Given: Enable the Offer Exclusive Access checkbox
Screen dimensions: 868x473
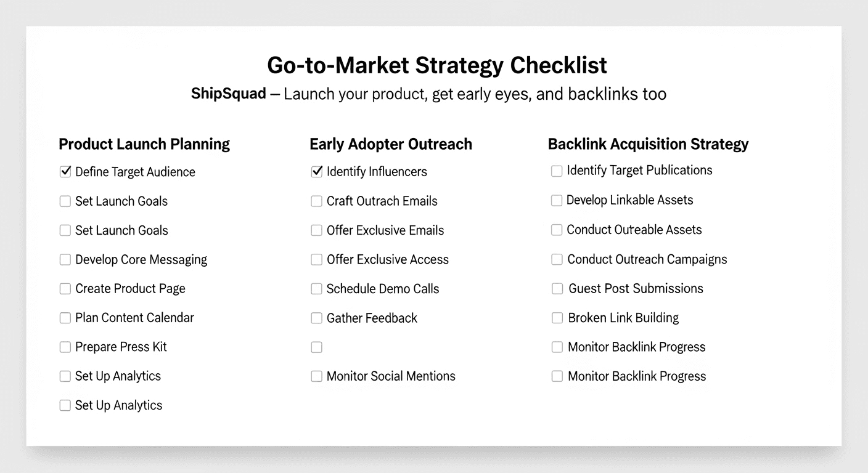Looking at the screenshot, I should tap(316, 260).
